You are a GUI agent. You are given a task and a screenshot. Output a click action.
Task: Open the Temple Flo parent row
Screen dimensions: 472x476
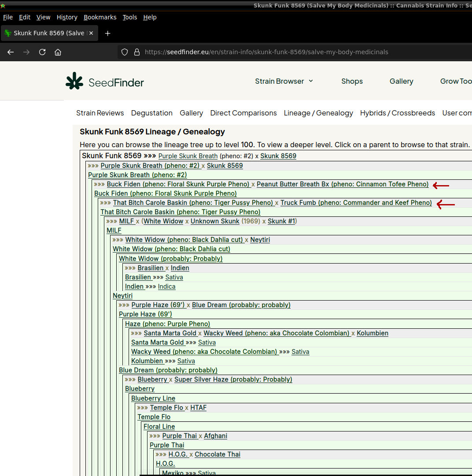pyautogui.click(x=154, y=417)
